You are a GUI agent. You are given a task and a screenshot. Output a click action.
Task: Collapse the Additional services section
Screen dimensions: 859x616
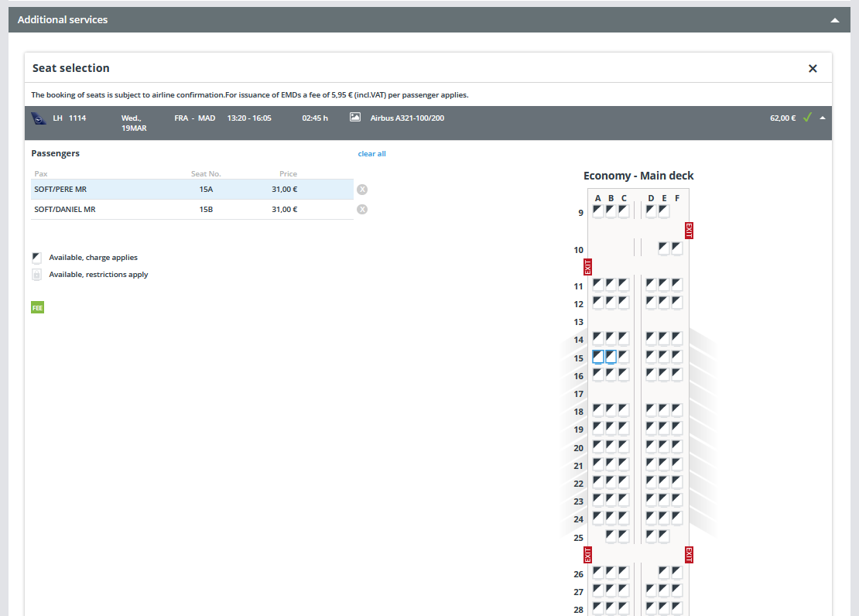click(x=834, y=20)
